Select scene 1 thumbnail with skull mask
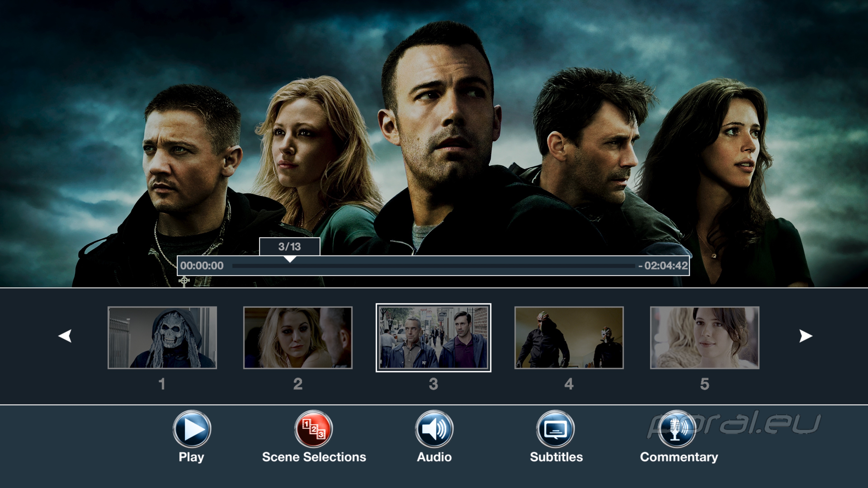The image size is (868, 488). click(x=162, y=338)
